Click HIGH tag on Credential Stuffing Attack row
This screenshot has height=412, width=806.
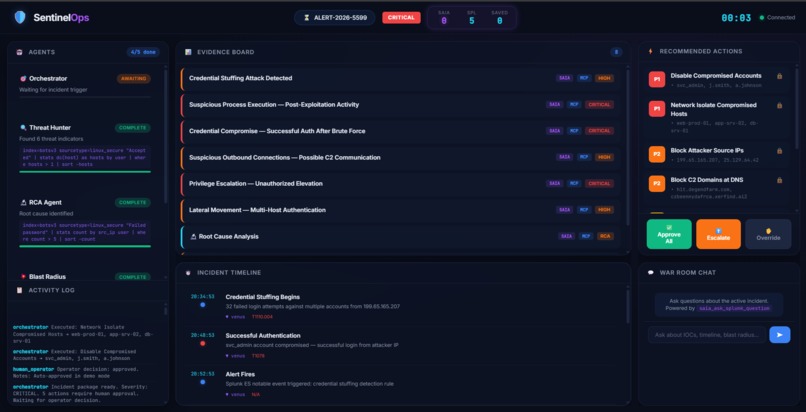click(x=604, y=78)
